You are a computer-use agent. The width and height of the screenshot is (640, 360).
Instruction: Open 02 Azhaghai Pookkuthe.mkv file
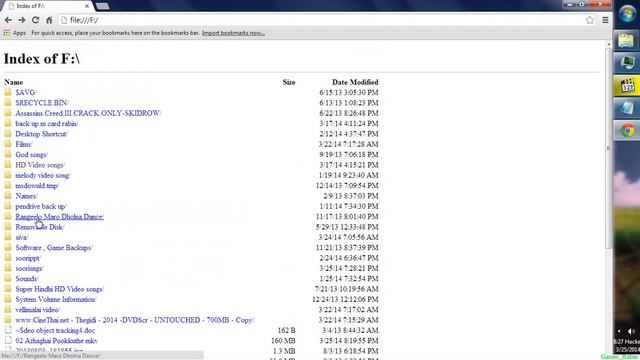click(x=57, y=341)
